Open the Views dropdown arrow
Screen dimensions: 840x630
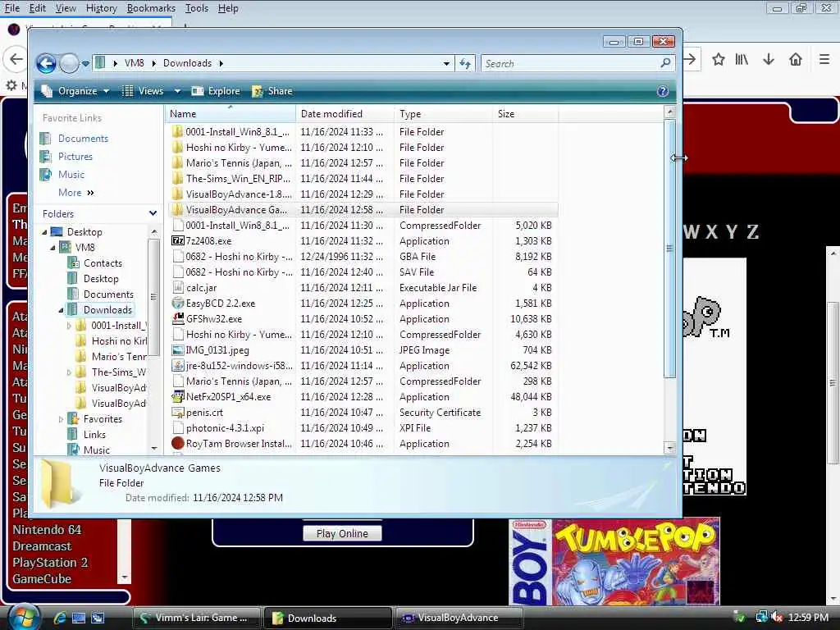pos(177,91)
